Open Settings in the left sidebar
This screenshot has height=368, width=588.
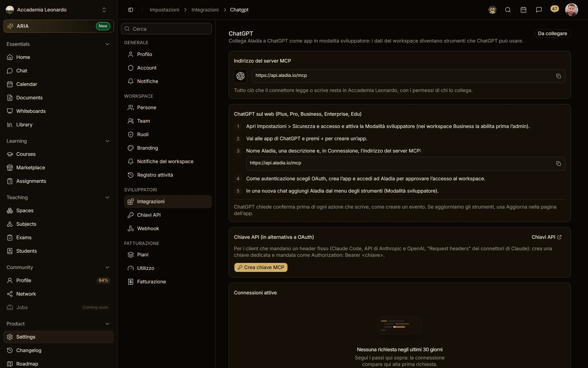[59, 337]
